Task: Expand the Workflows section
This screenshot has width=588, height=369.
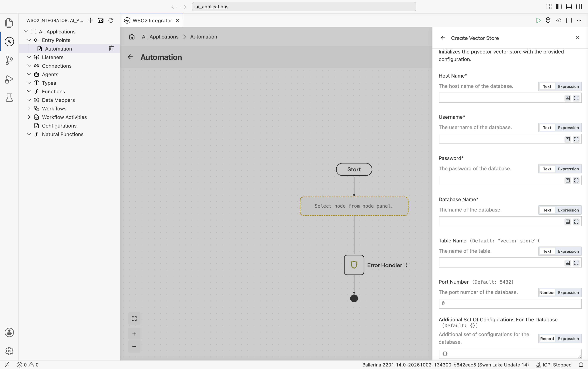Action: (29, 109)
